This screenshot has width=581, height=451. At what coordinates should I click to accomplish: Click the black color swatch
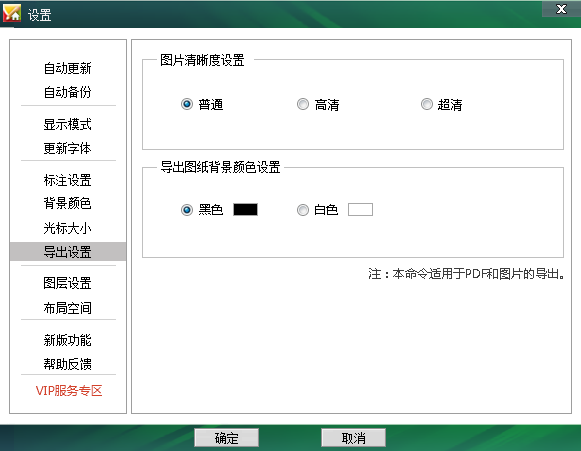point(245,209)
